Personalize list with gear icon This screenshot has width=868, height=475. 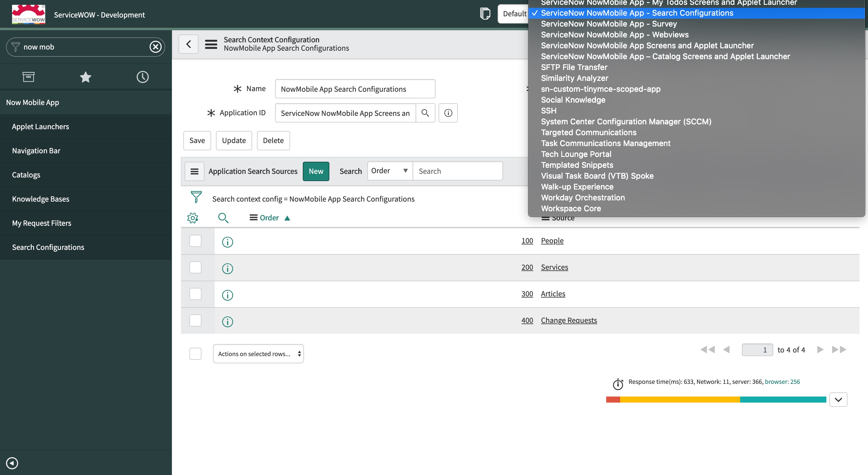tap(192, 218)
